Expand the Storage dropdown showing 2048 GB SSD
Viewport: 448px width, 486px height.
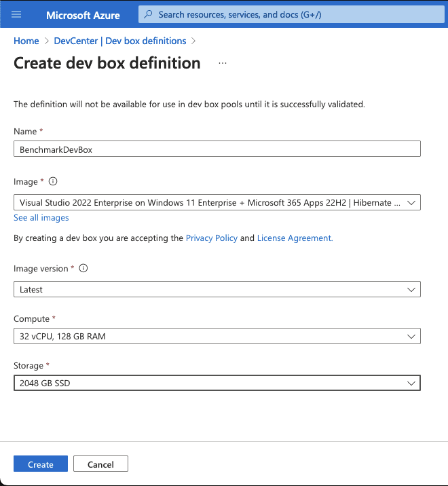click(217, 384)
